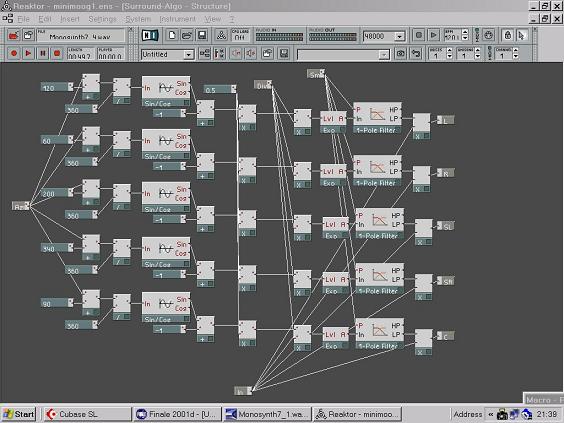The width and height of the screenshot is (564, 423).
Task: Select the C output port
Action: tap(446, 336)
